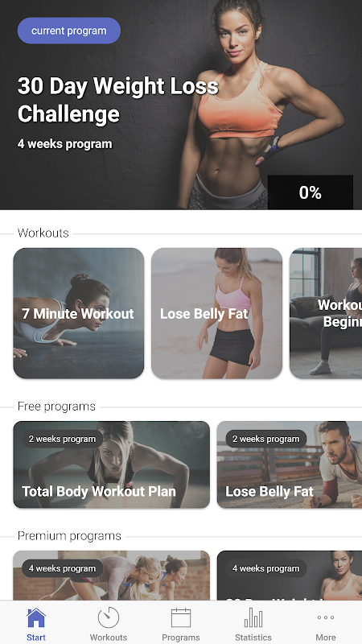Open the Workouts stopwatch icon
This screenshot has width=362, height=644.
[x=109, y=617]
